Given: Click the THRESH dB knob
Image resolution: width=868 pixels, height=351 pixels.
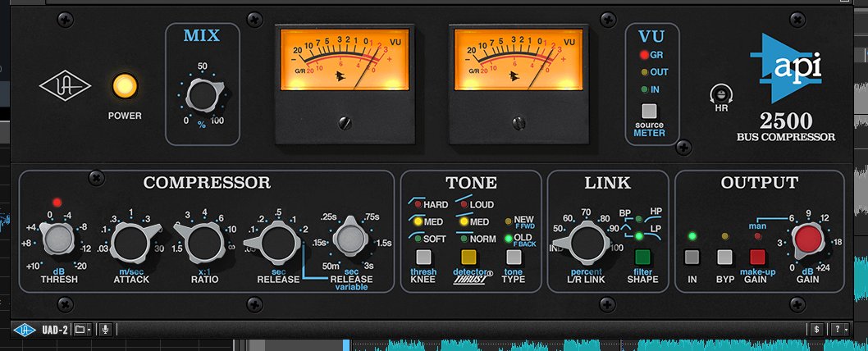Looking at the screenshot, I should [x=58, y=239].
